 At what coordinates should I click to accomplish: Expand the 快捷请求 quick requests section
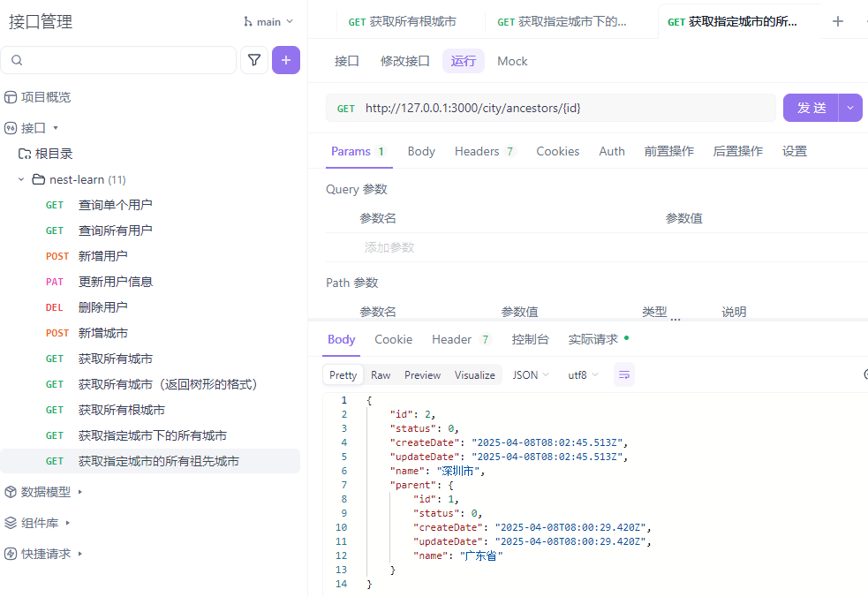click(x=44, y=554)
